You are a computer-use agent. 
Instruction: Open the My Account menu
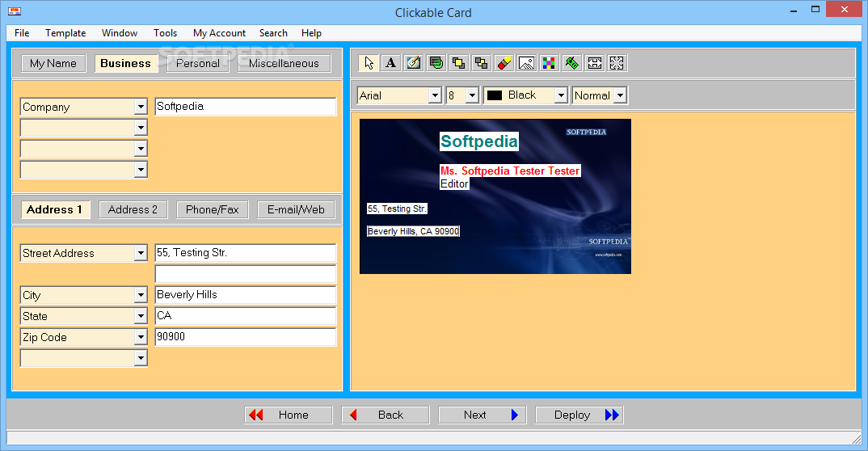tap(219, 33)
